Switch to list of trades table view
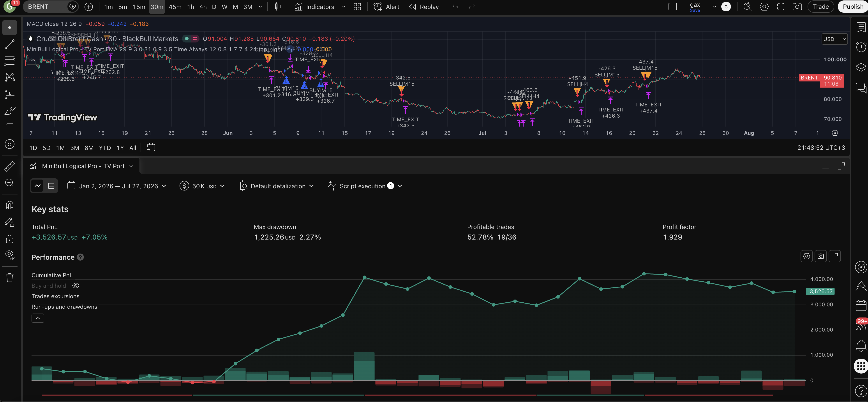 pyautogui.click(x=51, y=186)
